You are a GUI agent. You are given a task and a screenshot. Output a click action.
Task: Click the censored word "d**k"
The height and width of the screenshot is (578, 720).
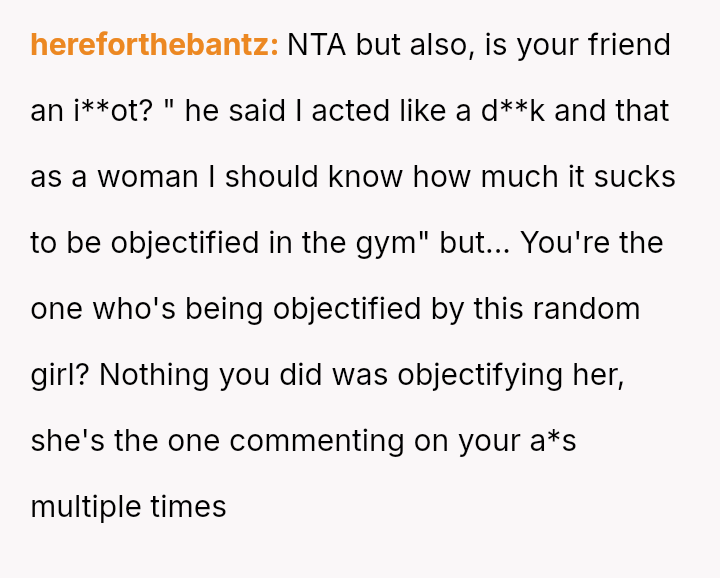(513, 111)
